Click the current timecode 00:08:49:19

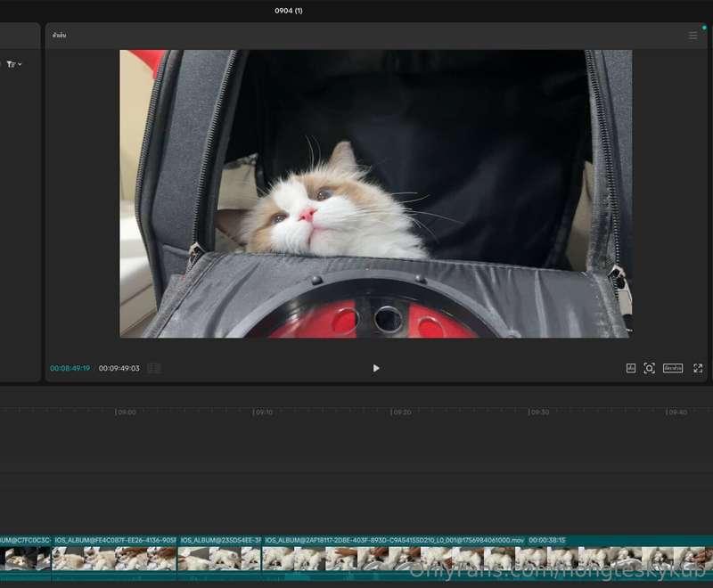[x=70, y=368]
